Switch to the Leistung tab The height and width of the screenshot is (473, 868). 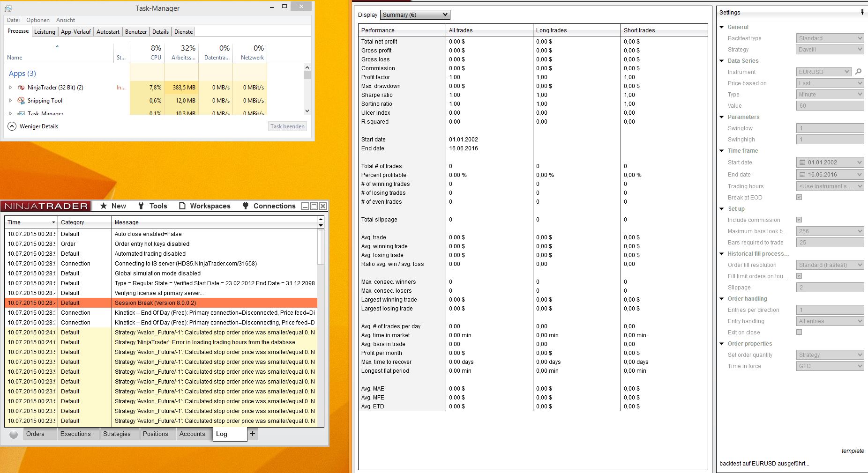pos(45,32)
